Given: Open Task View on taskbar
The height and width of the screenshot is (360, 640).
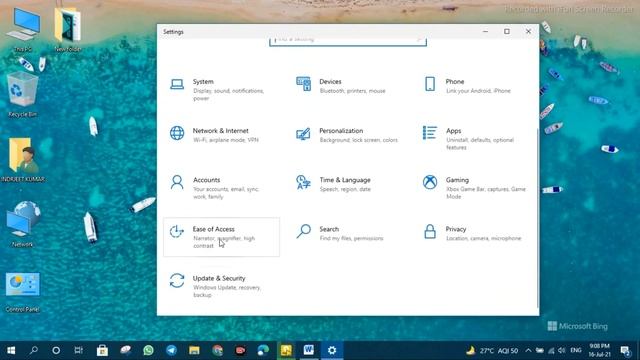Looking at the screenshot, I should pyautogui.click(x=78, y=350).
